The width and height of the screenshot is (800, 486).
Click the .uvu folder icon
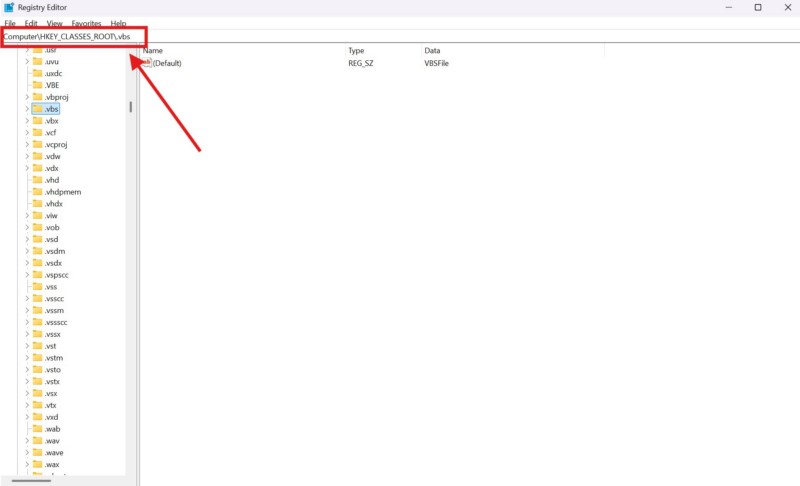37,61
